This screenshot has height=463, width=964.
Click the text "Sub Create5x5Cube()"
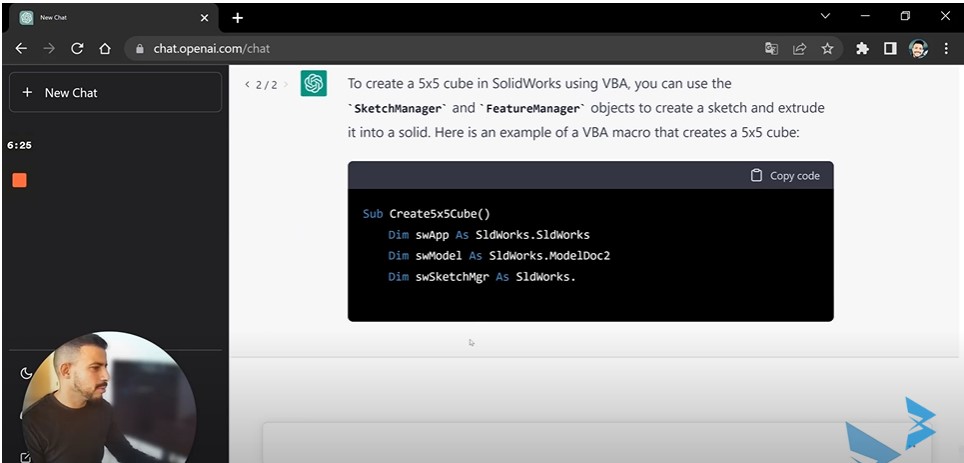click(426, 214)
